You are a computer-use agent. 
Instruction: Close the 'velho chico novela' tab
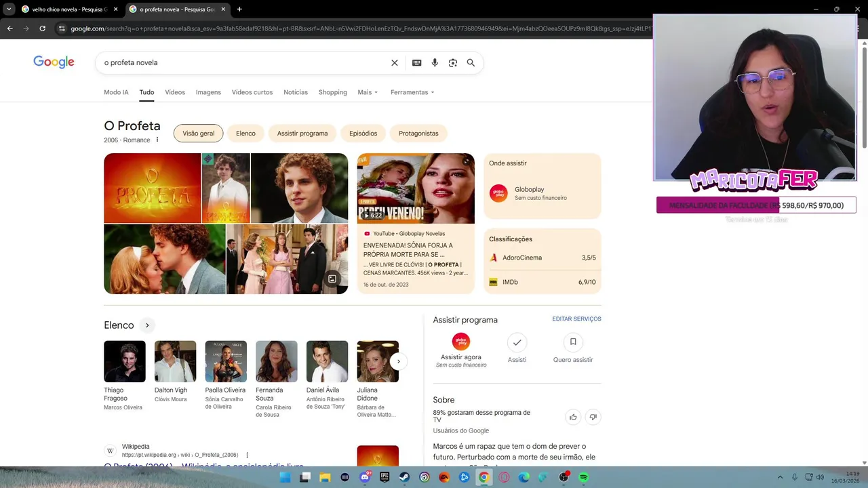115,9
